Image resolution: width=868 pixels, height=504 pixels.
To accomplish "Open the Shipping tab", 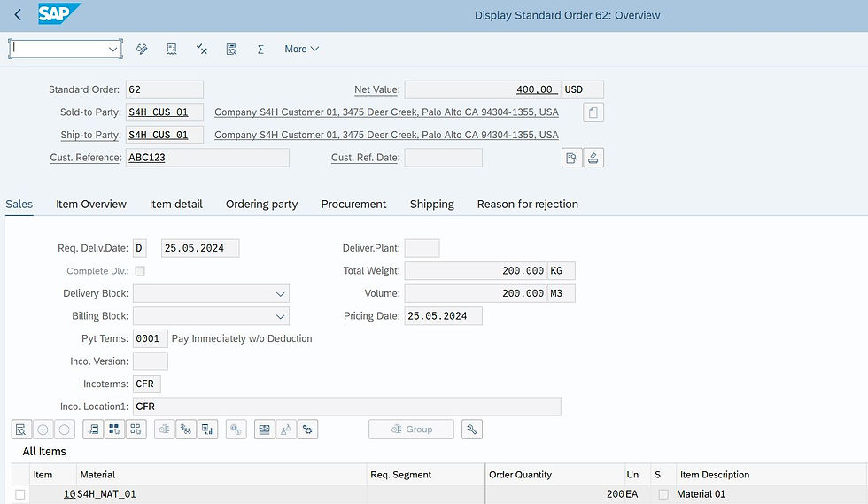I will coord(432,205).
